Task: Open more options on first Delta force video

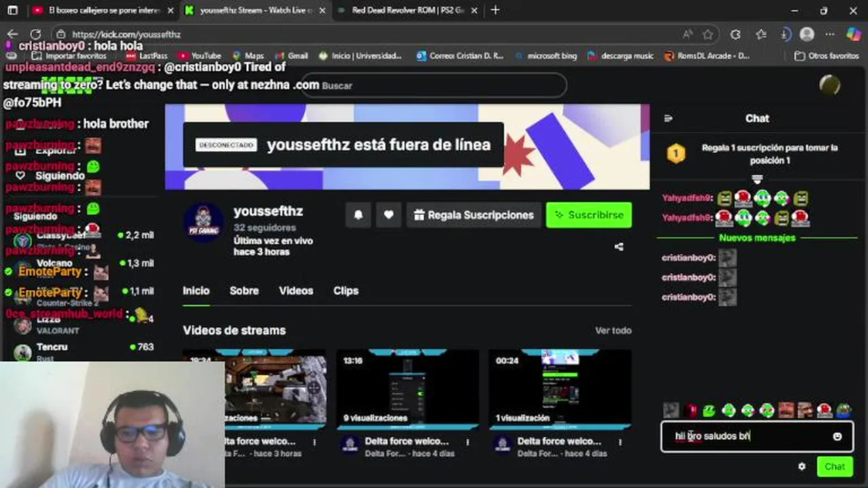Action: point(314,442)
